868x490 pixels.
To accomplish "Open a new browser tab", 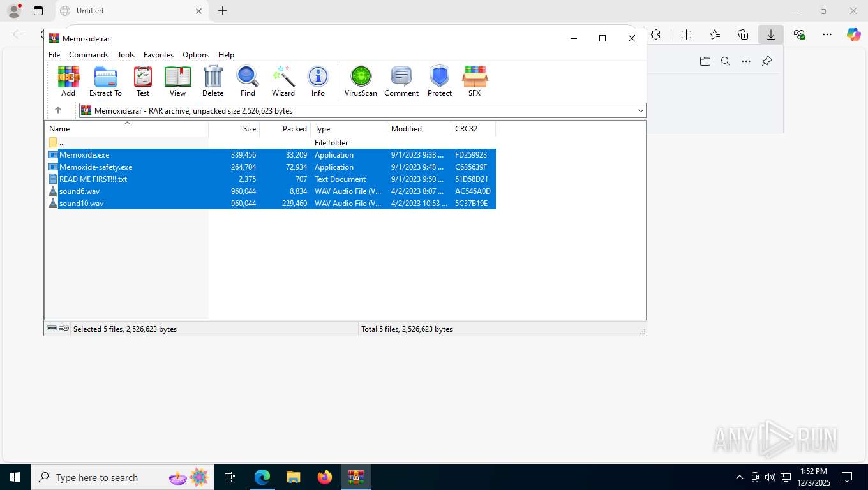I will click(x=222, y=11).
